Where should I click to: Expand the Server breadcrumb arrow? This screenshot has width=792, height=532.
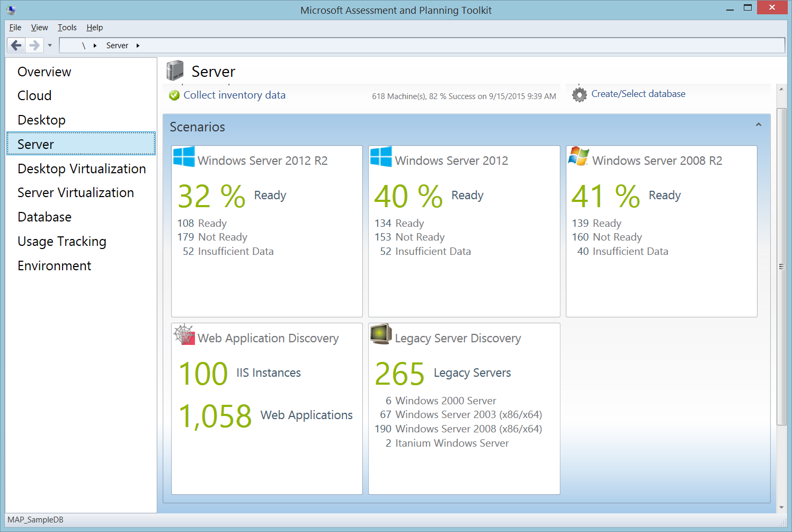138,45
